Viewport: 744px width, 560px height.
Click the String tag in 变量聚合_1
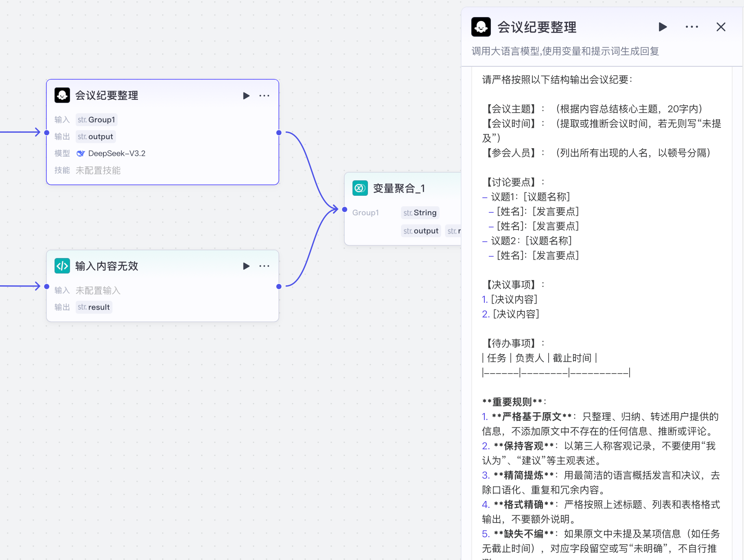(x=420, y=212)
